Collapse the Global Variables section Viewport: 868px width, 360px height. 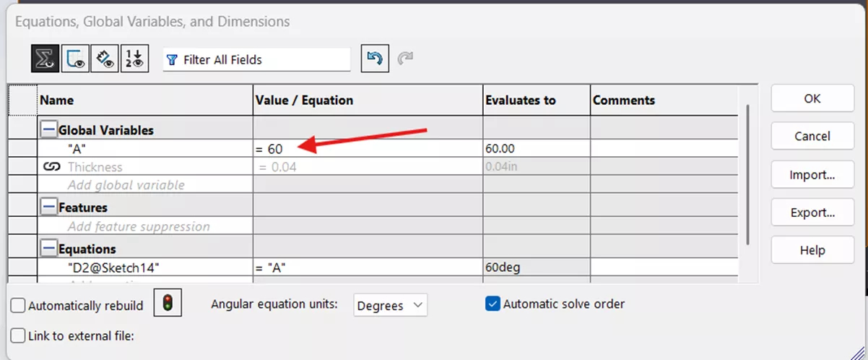[x=48, y=131]
